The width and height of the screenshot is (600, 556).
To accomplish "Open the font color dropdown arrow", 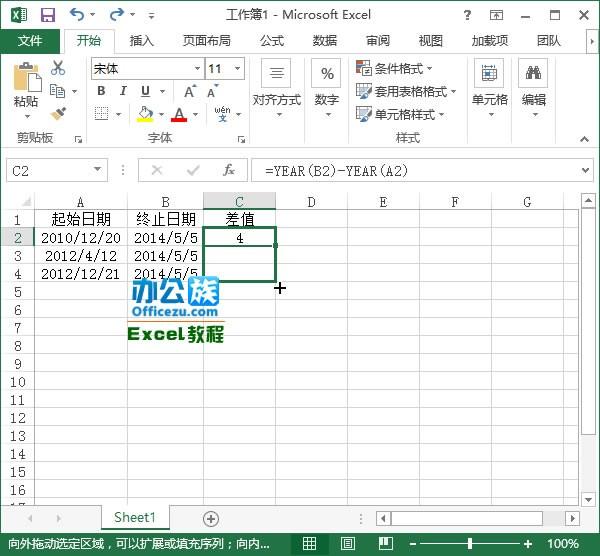I will (x=196, y=114).
